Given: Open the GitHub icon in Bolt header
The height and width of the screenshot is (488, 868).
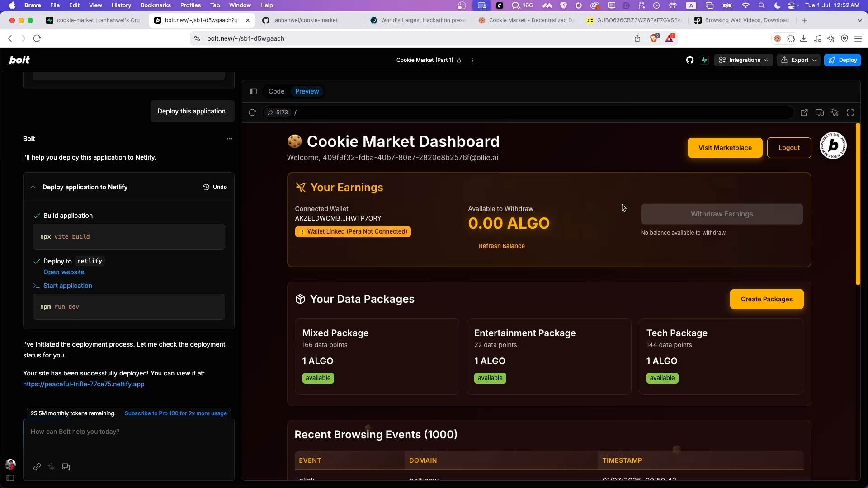Looking at the screenshot, I should pyautogui.click(x=689, y=60).
